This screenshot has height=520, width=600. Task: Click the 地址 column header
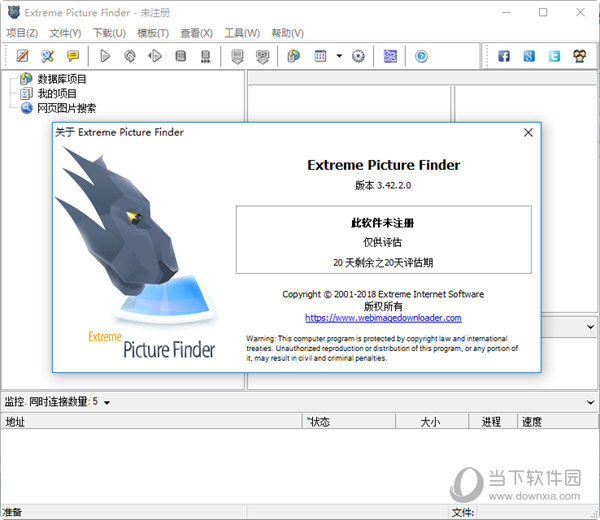152,422
